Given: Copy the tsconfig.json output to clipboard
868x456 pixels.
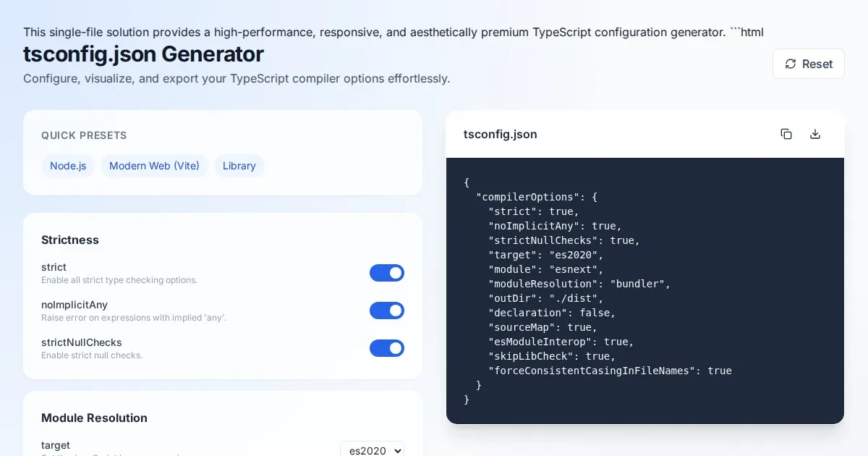Looking at the screenshot, I should click(786, 134).
